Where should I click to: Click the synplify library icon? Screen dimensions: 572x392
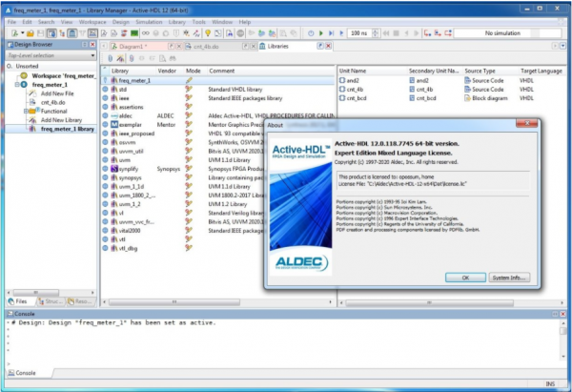tap(113, 168)
